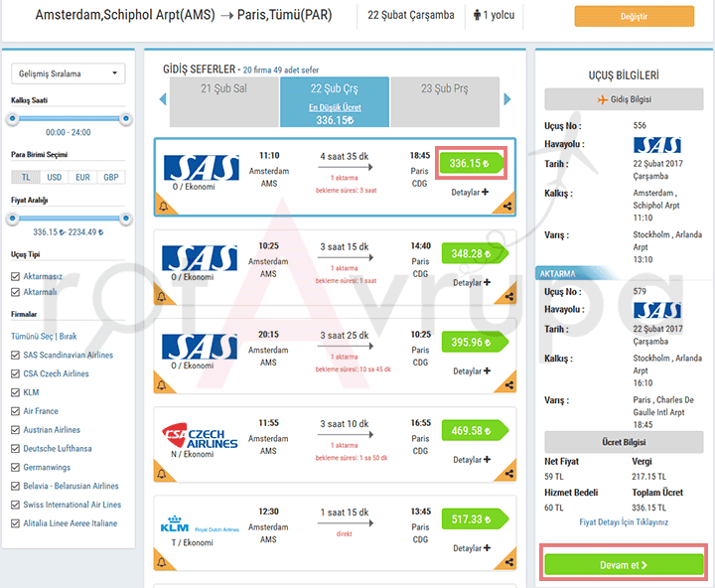Click bell alert icon on Czech Airlines flight
This screenshot has width=715, height=588.
(x=163, y=474)
